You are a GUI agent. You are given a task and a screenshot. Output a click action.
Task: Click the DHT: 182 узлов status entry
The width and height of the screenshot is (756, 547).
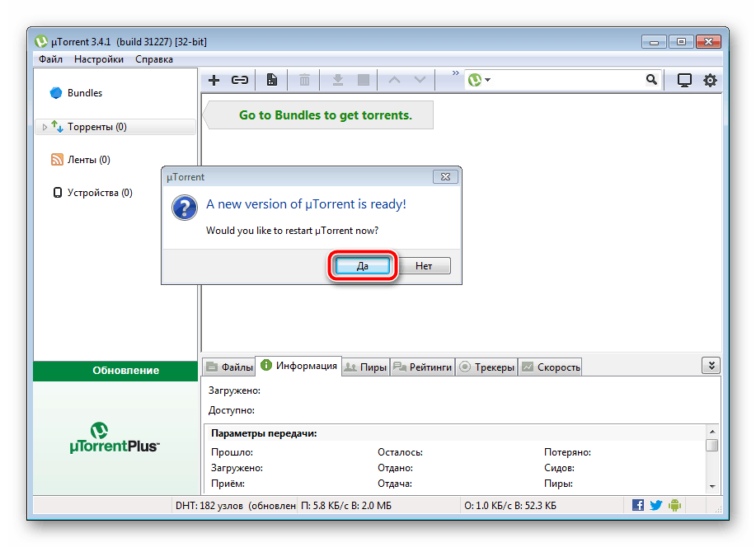pyautogui.click(x=235, y=506)
